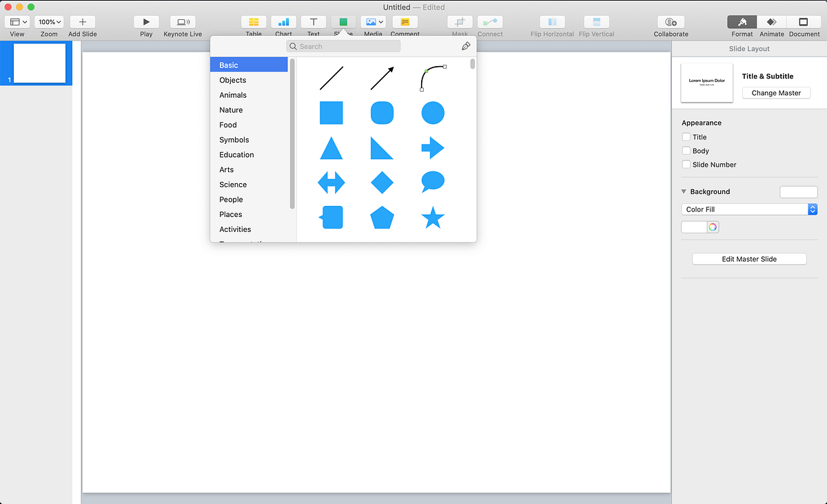
Task: Insert the star shape
Action: click(433, 218)
